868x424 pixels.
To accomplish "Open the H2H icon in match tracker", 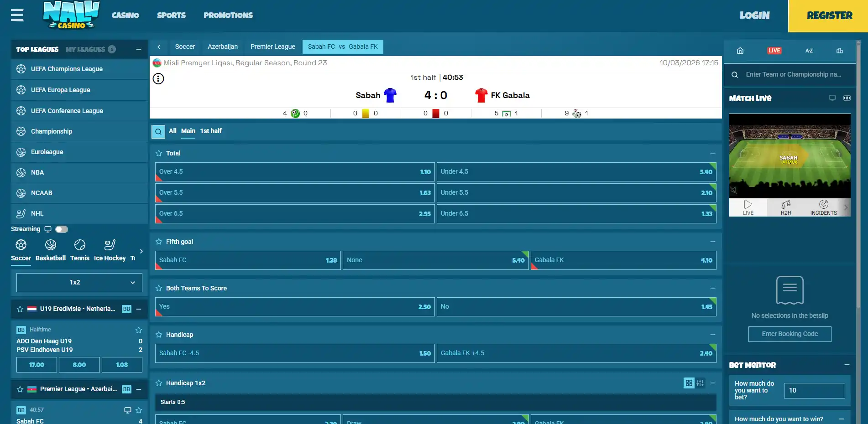I will (786, 207).
